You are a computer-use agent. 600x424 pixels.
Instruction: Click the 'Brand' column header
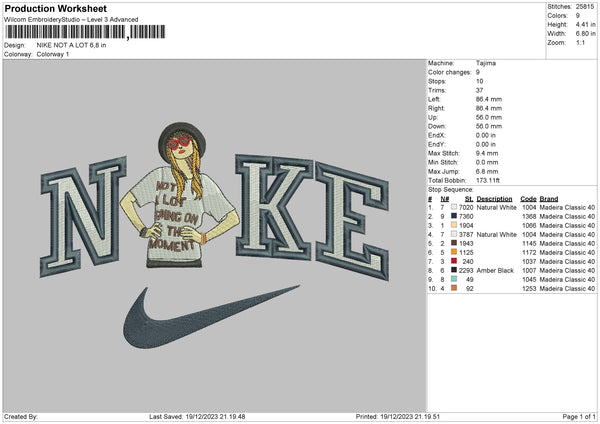coord(549,199)
